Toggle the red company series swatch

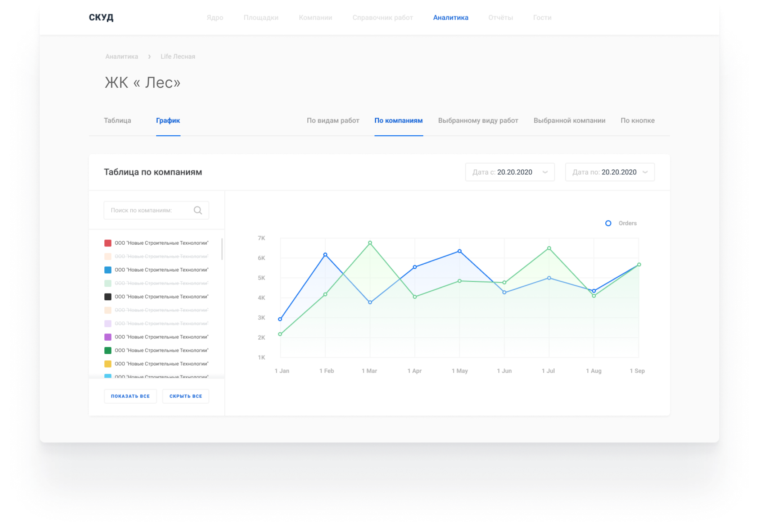(108, 243)
